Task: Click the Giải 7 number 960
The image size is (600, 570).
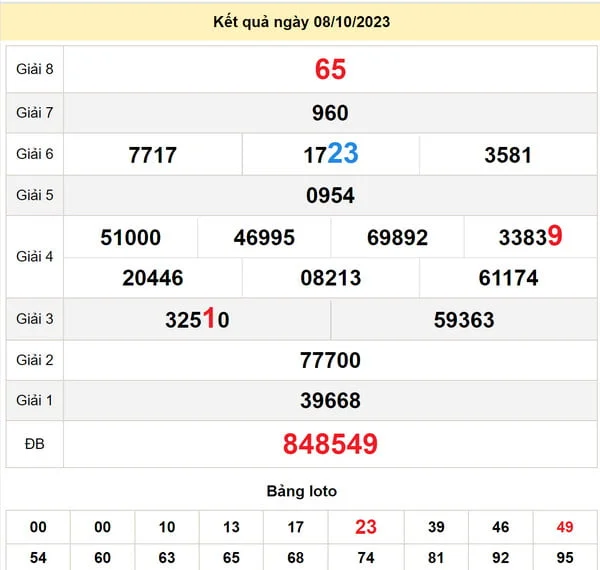Action: [330, 113]
